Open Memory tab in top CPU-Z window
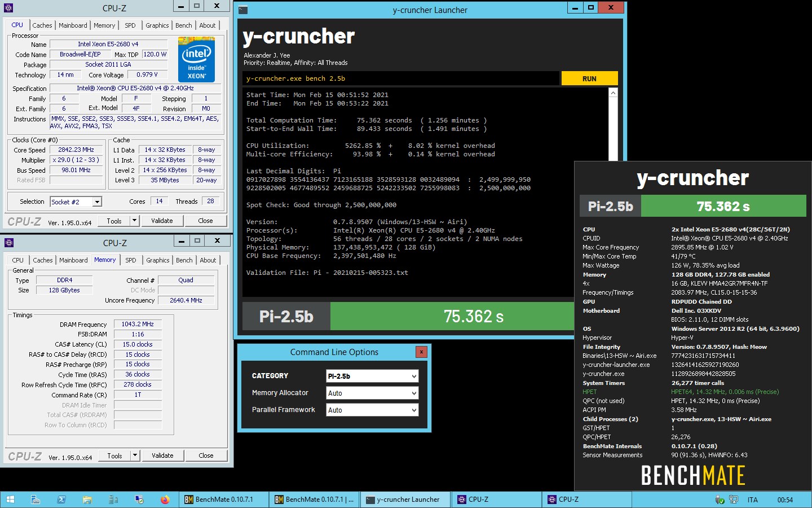 tap(104, 25)
